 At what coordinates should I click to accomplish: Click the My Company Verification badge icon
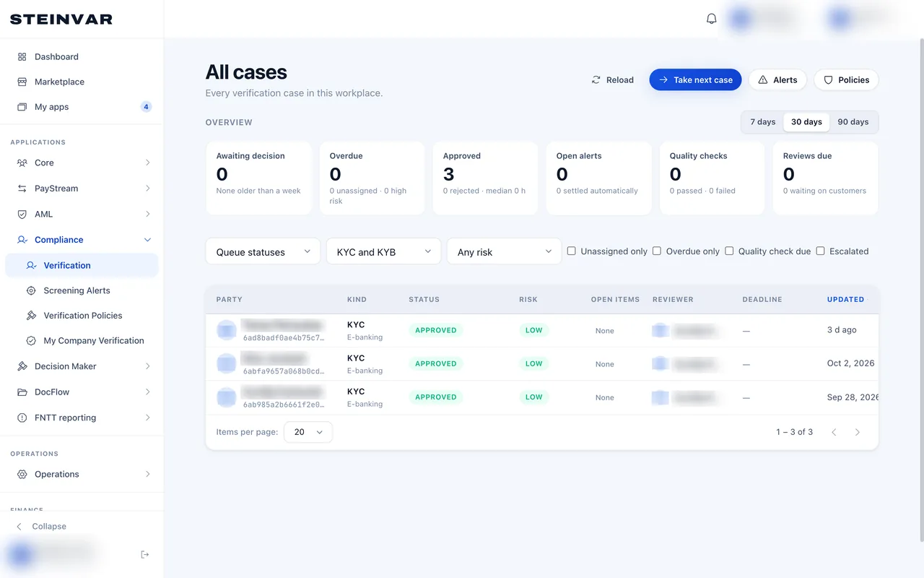pos(31,340)
